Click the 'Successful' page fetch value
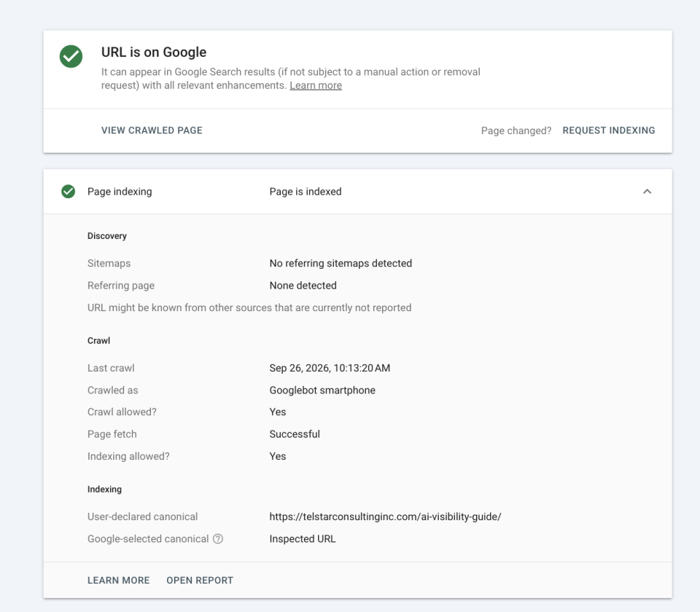 pyautogui.click(x=295, y=434)
